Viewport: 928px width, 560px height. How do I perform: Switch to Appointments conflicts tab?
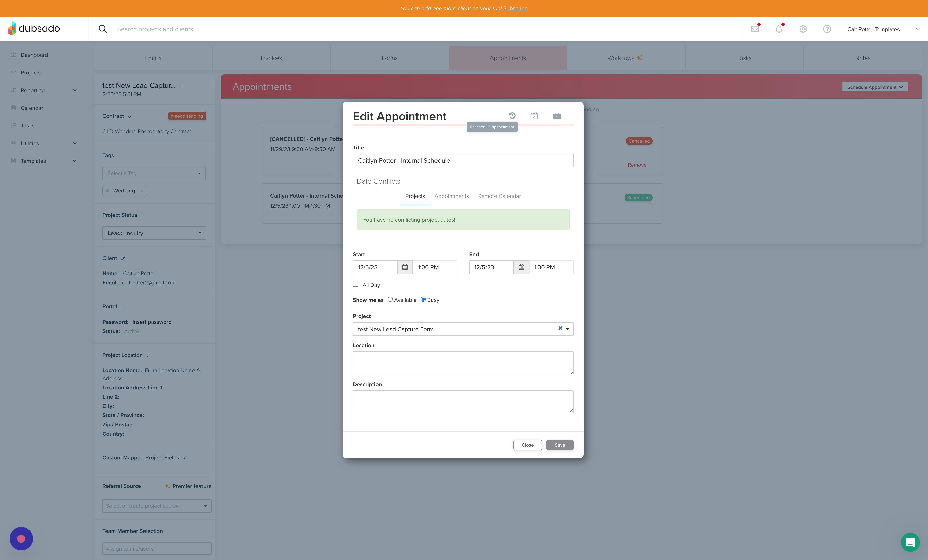pos(451,196)
